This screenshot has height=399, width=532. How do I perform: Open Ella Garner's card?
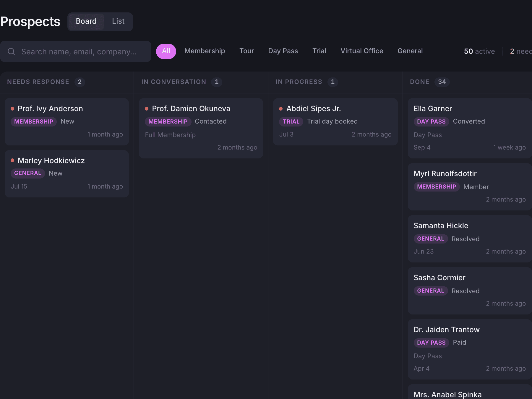[470, 128]
